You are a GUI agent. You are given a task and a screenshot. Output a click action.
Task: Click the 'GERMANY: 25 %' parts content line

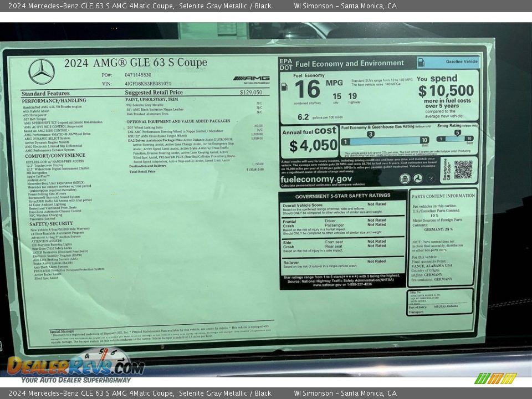[x=438, y=229]
